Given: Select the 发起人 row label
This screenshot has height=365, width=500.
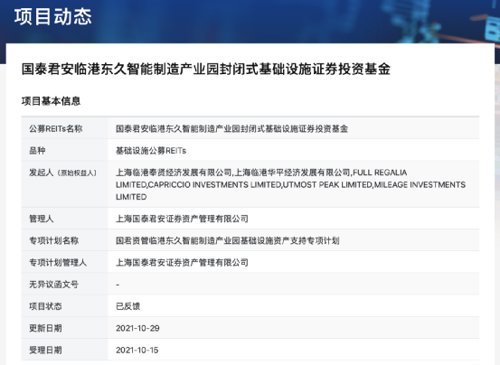Looking at the screenshot, I should 63,173.
